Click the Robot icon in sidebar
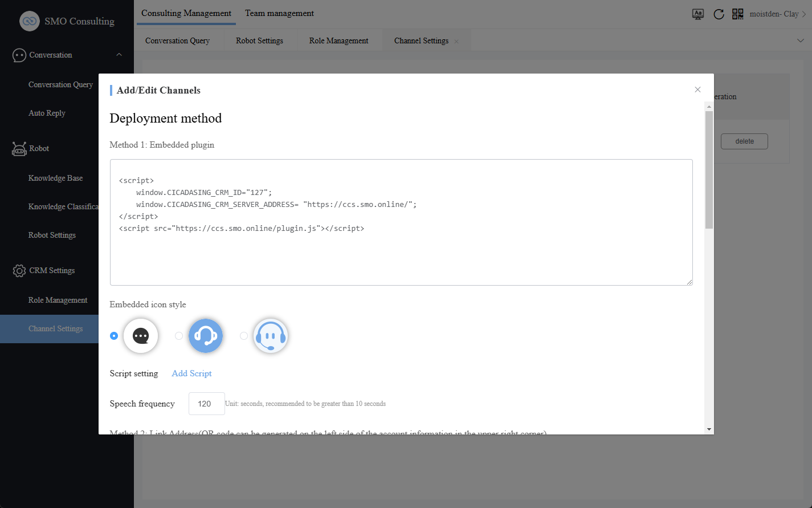The width and height of the screenshot is (812, 508). 19,149
